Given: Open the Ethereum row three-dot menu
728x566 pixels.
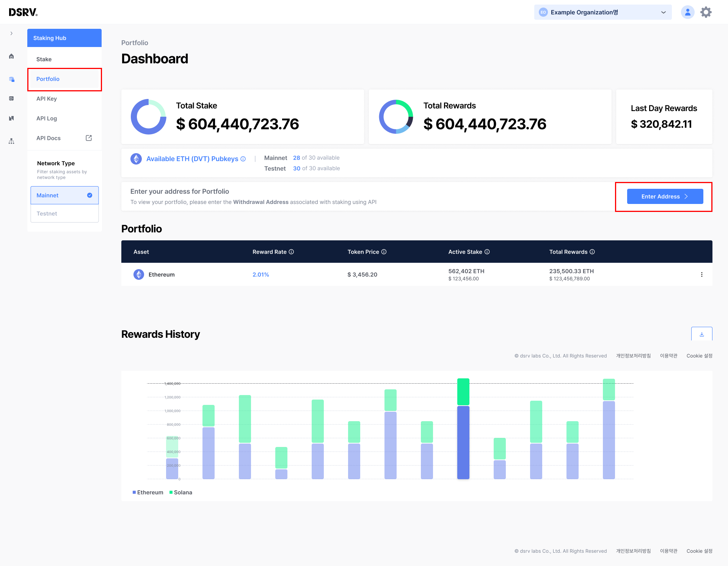Looking at the screenshot, I should click(x=701, y=274).
